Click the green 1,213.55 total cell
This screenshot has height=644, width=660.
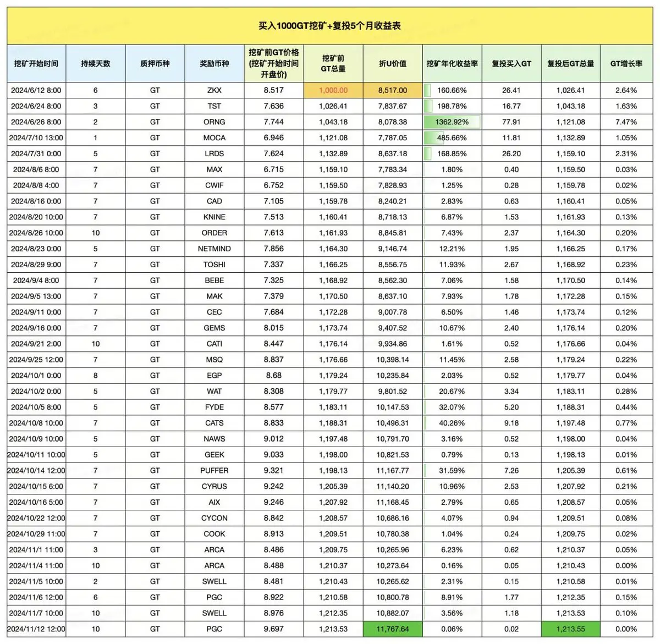571,629
